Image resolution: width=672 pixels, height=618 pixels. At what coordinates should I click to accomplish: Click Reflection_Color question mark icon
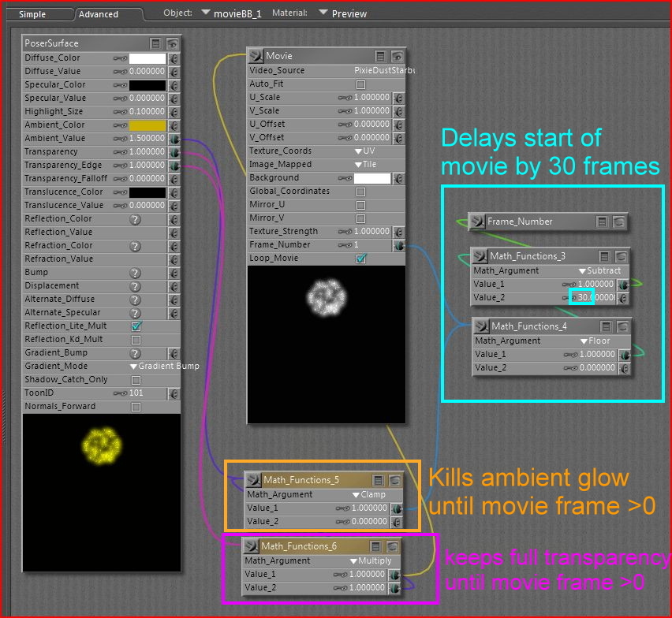pyautogui.click(x=135, y=219)
